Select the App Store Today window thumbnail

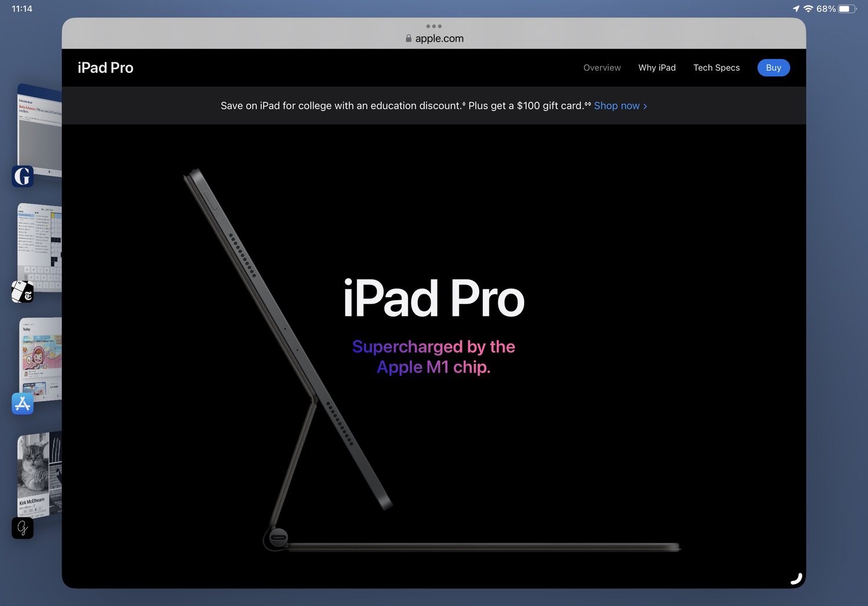tap(41, 359)
